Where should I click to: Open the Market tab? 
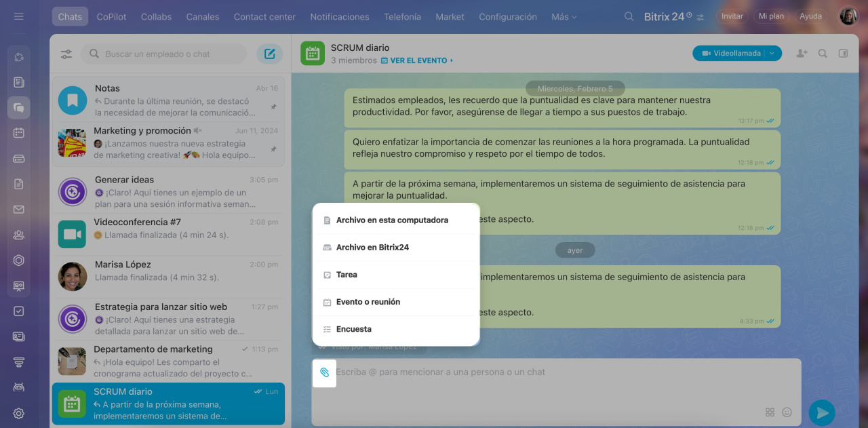450,16
